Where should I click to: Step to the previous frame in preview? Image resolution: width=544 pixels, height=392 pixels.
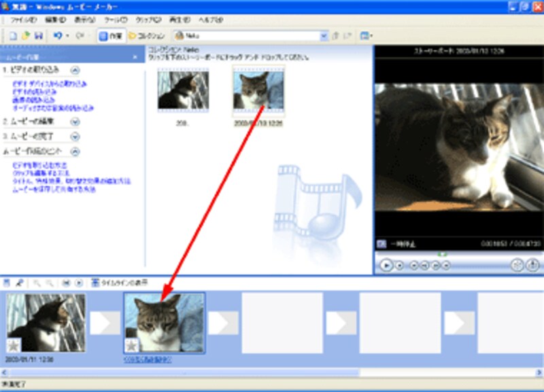[x=424, y=266]
